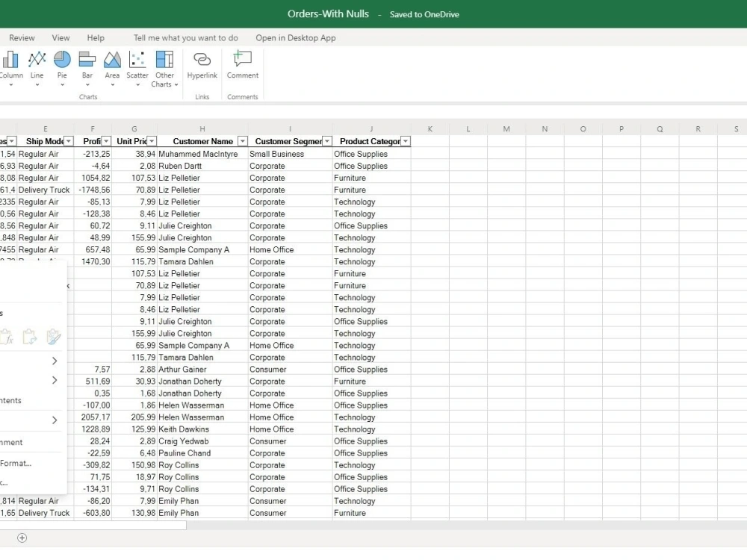
Task: Expand context menu submenu beside 115,79 row
Action: pyautogui.click(x=55, y=361)
